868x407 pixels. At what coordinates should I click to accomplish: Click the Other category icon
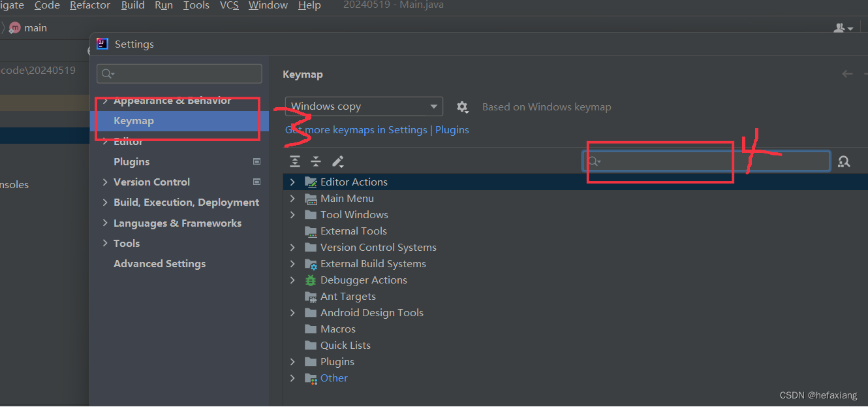tap(311, 378)
